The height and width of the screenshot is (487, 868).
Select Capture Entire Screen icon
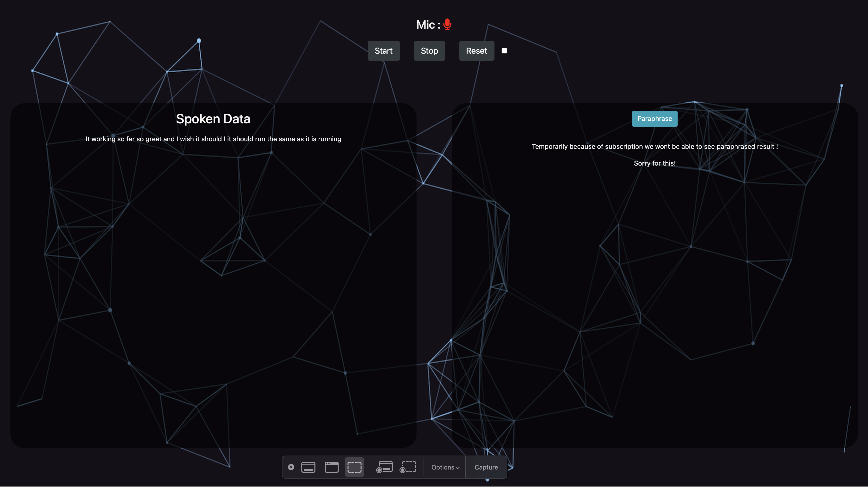(308, 467)
